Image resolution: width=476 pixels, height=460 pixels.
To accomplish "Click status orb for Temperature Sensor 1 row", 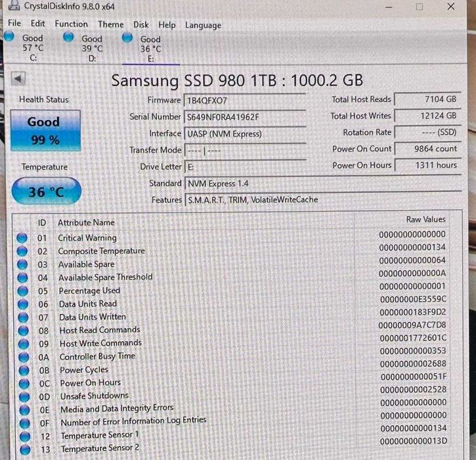I will point(25,436).
